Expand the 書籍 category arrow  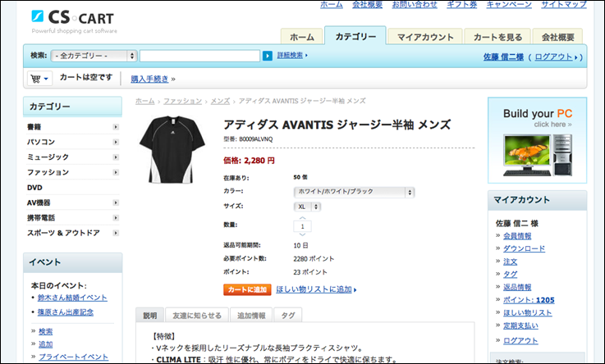(x=116, y=127)
